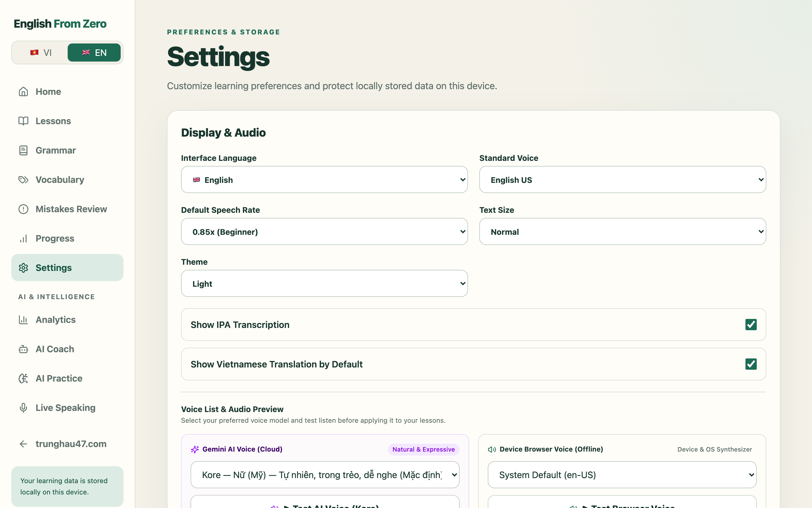Click the 'Display & Audio' heading
812x508 pixels.
click(224, 133)
